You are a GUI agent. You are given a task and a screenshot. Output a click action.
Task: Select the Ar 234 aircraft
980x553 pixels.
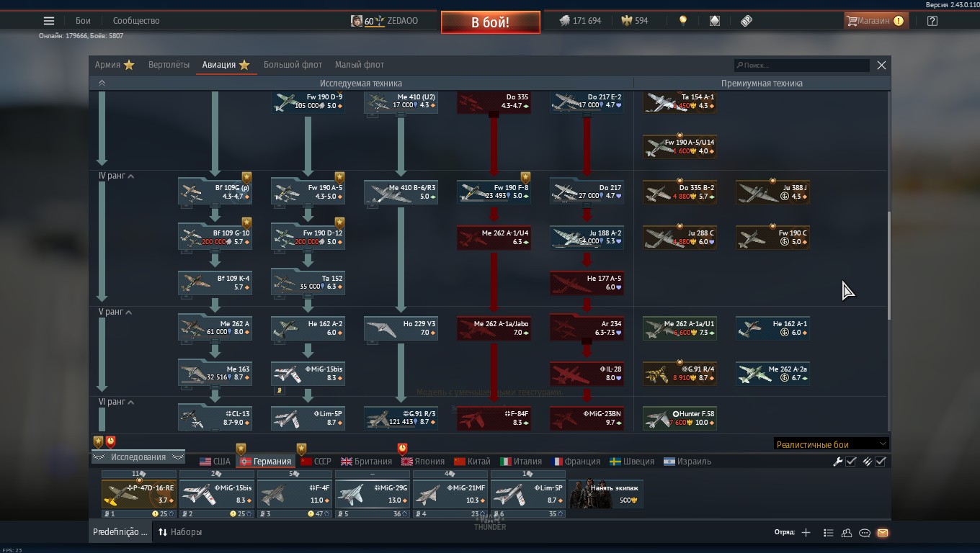[587, 328]
